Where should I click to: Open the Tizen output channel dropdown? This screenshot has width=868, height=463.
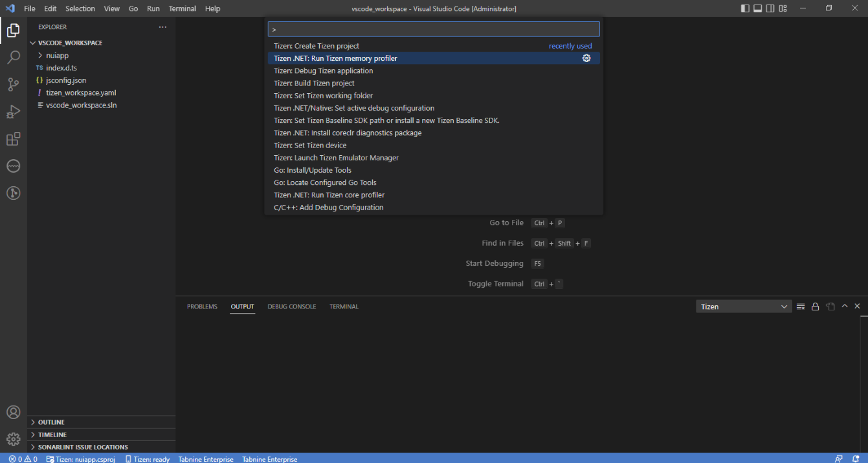click(743, 306)
